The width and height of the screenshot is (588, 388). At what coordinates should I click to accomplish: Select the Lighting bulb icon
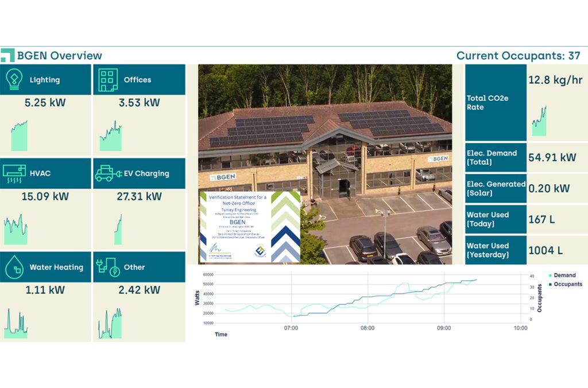tap(14, 79)
